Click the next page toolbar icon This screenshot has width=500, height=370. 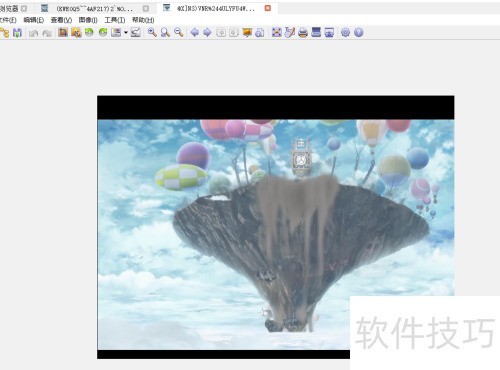234,33
